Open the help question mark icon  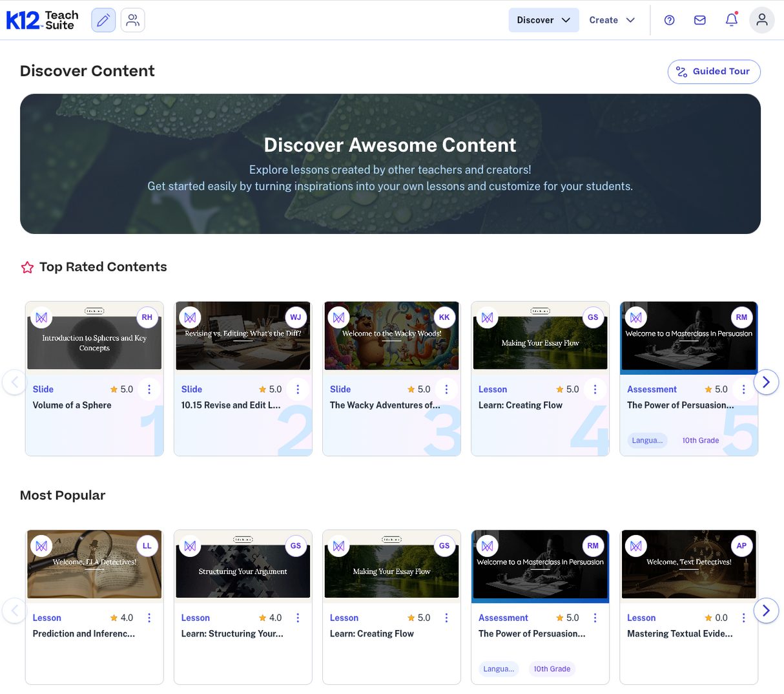(669, 20)
